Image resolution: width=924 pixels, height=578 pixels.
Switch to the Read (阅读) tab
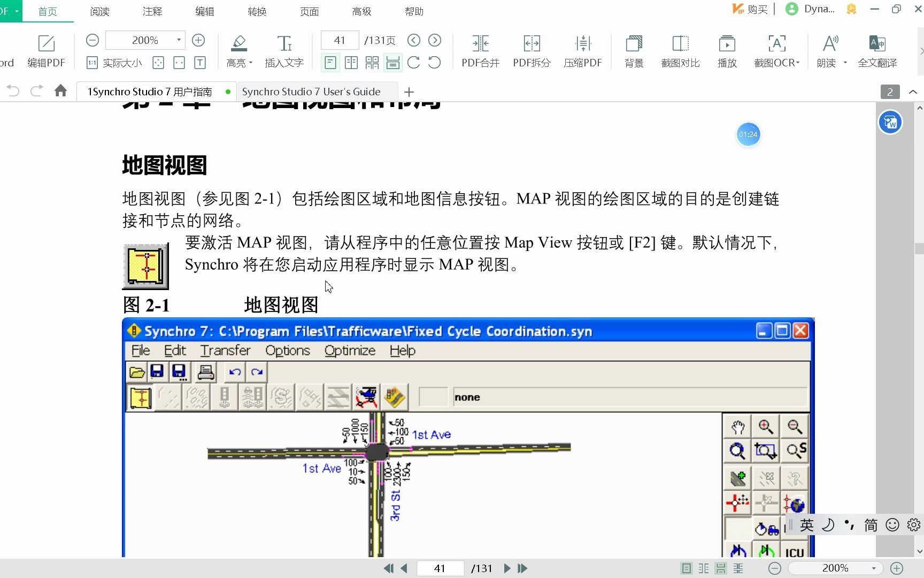pyautogui.click(x=99, y=11)
